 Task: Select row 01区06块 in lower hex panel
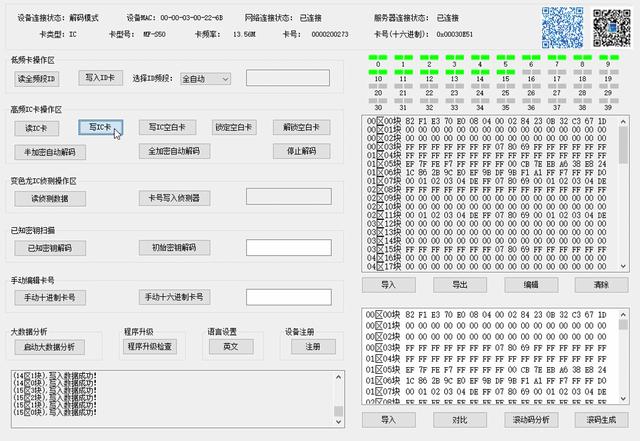(487, 381)
